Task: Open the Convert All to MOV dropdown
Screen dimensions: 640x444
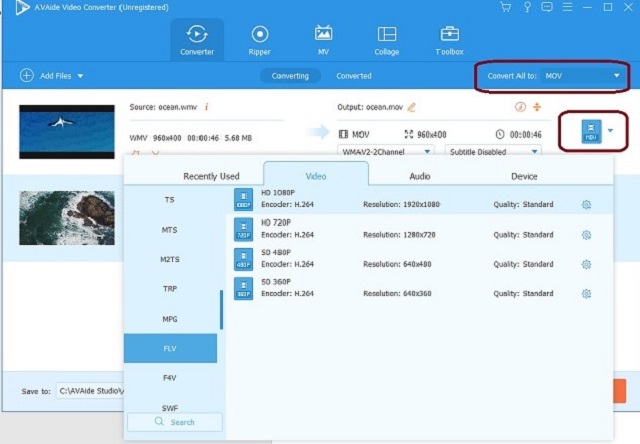Action: click(582, 75)
